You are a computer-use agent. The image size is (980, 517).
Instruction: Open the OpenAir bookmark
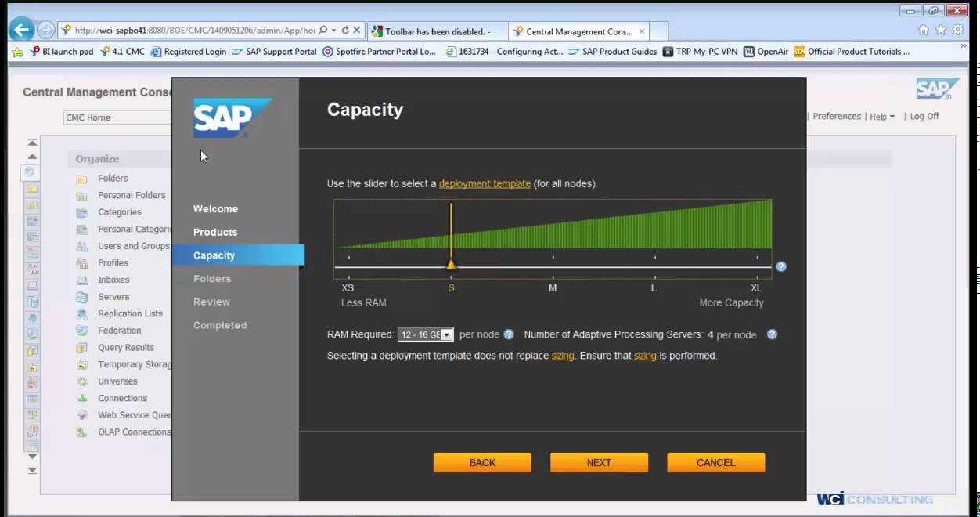tap(766, 52)
